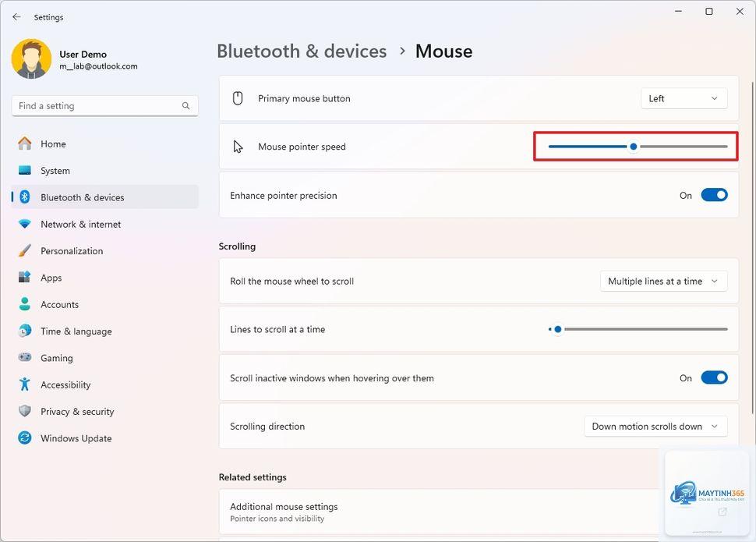The image size is (756, 542).
Task: Open the Scrolling direction dropdown
Action: [x=655, y=427]
